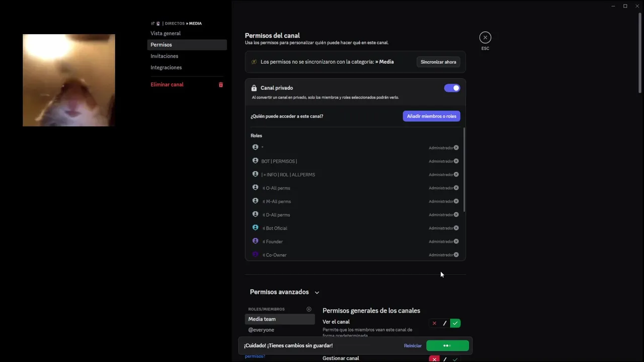
Task: Click Administrador label on the Founder row
Action: tap(441, 242)
